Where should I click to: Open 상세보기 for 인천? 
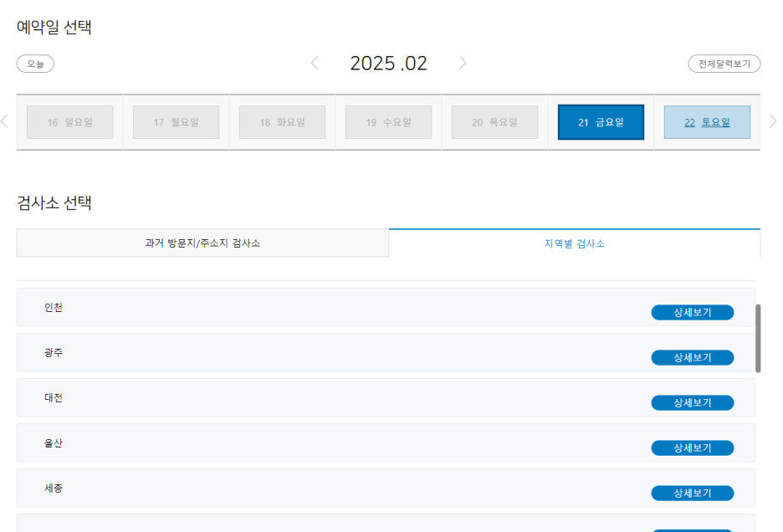click(x=692, y=312)
